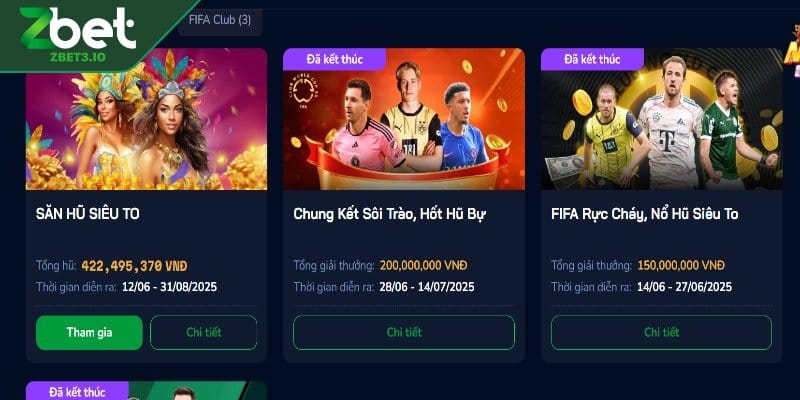Screen dimensions: 800x400
Task: Click the Đã kết thúc badge on bottom card
Action: (x=78, y=391)
